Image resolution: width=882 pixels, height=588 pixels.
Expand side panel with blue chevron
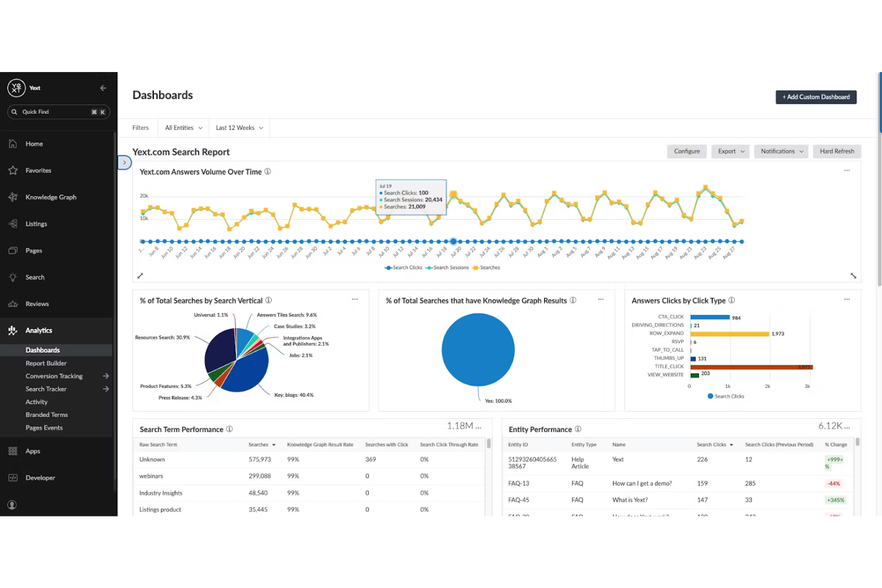point(124,162)
